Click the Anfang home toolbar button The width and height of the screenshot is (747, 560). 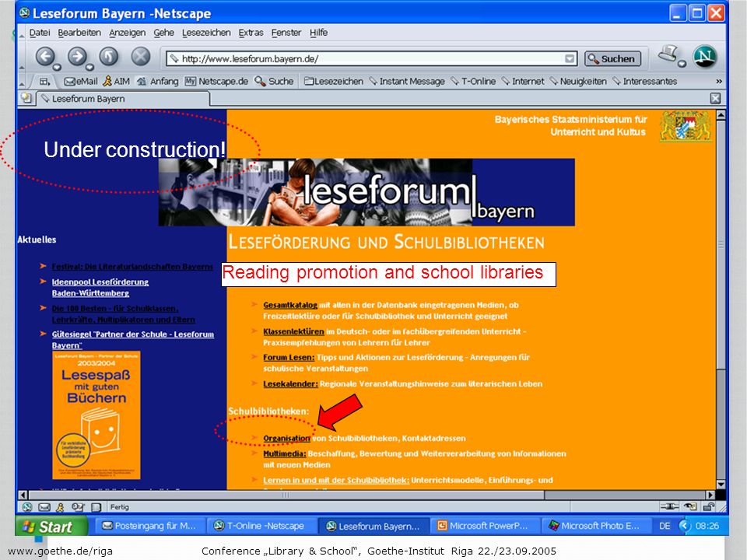[158, 82]
